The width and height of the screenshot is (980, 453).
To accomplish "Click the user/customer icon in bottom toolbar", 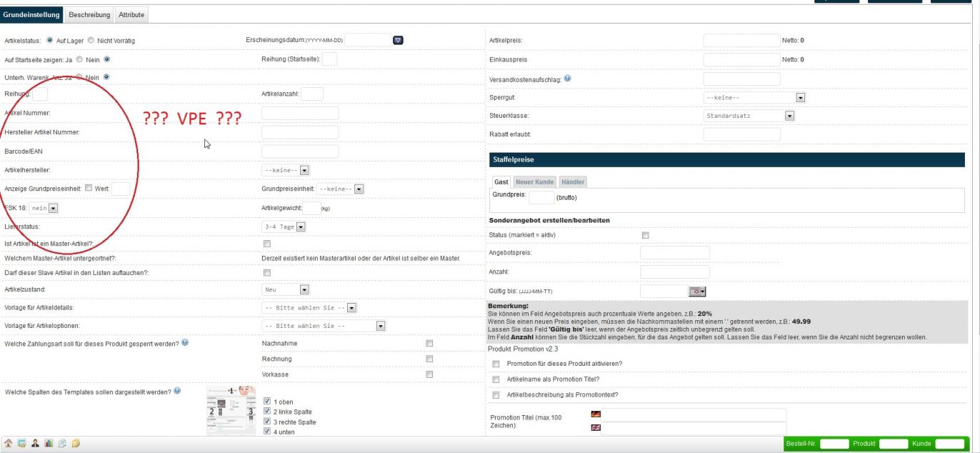I will (x=35, y=444).
